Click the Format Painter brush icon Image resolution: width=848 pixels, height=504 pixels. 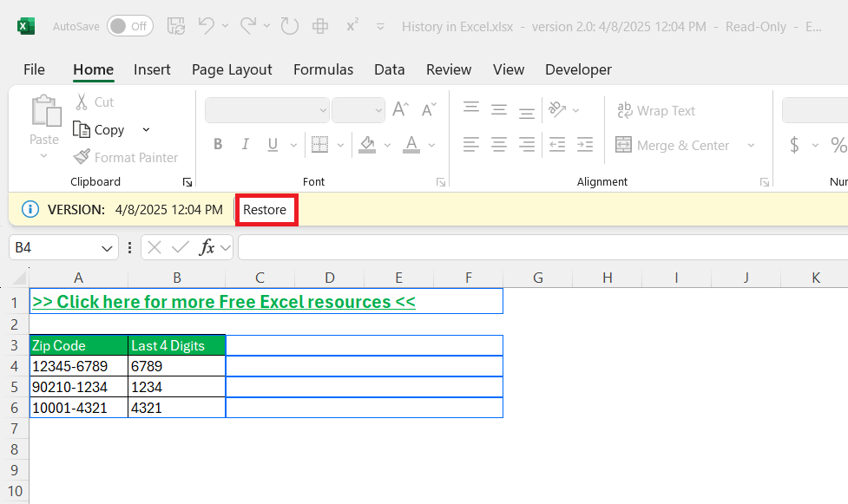point(82,157)
